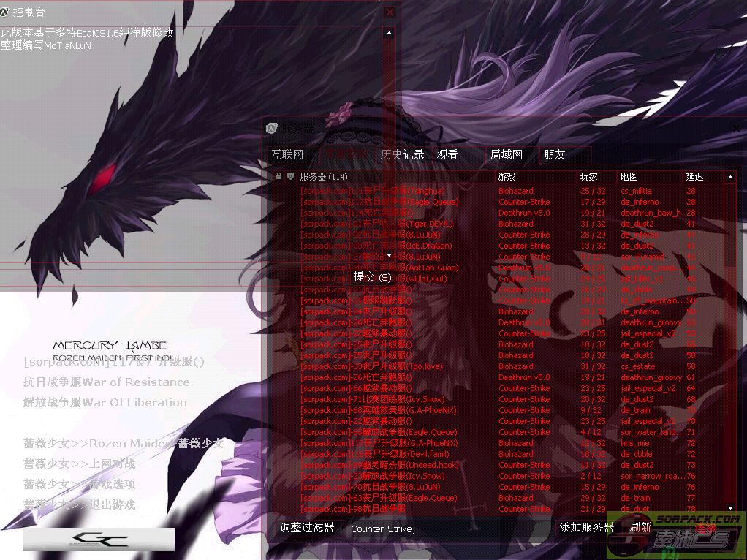Click the Steam icon in 控制台 title bar
747x560 pixels.
click(x=7, y=12)
